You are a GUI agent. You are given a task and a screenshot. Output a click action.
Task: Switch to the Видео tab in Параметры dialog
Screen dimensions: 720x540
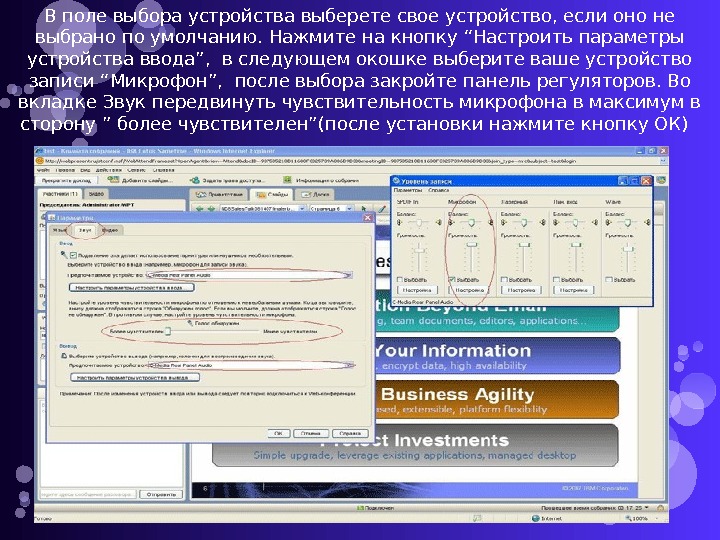click(110, 230)
